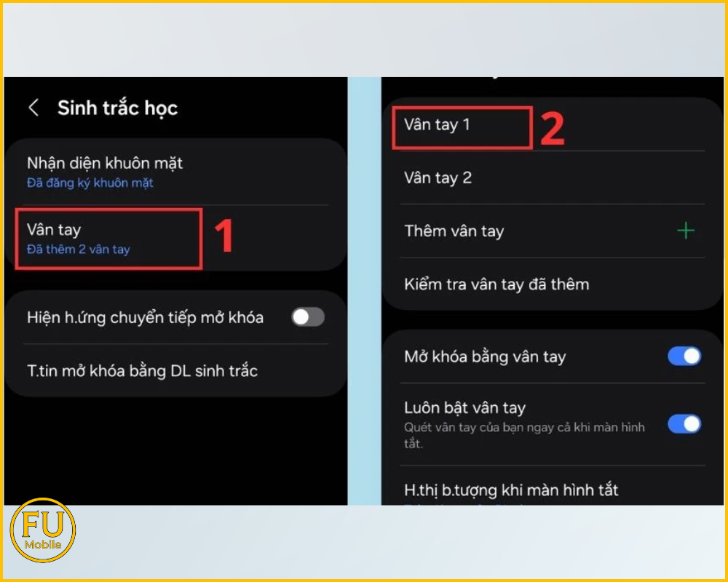This screenshot has width=728, height=582.
Task: Click the red number 2 annotation
Action: click(x=552, y=128)
